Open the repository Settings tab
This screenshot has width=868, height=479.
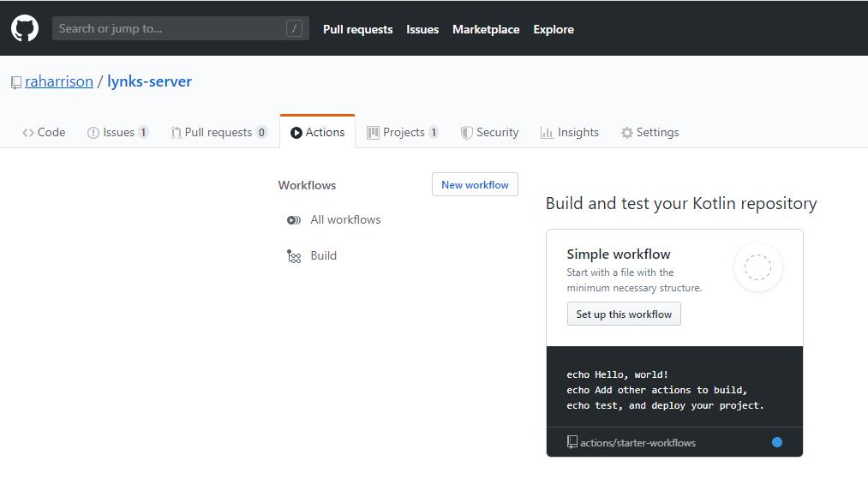(x=650, y=132)
